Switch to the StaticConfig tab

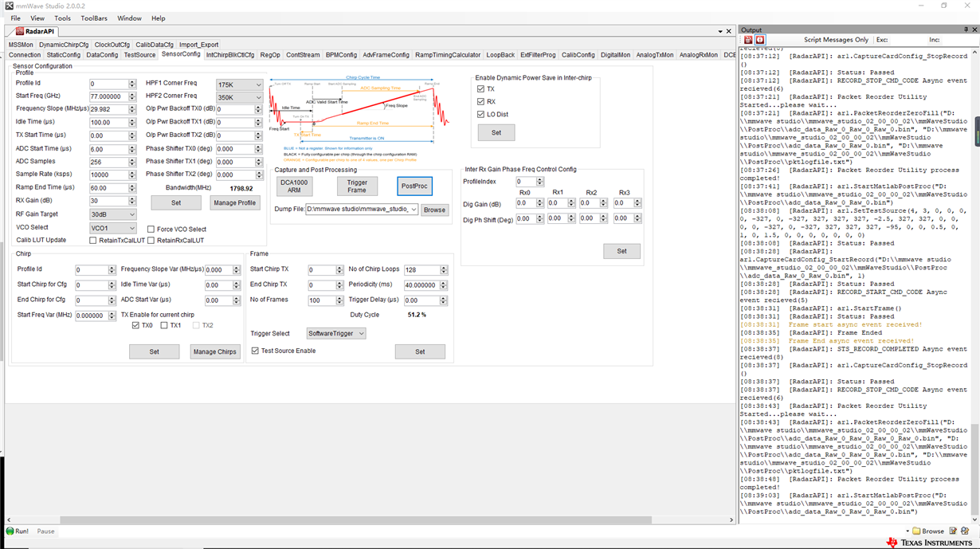pos(64,55)
